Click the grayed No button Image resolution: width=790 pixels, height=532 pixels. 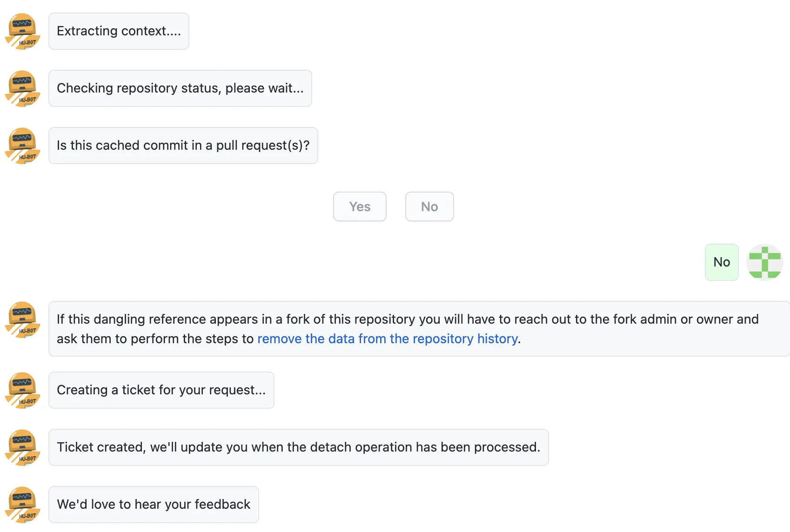click(x=429, y=206)
